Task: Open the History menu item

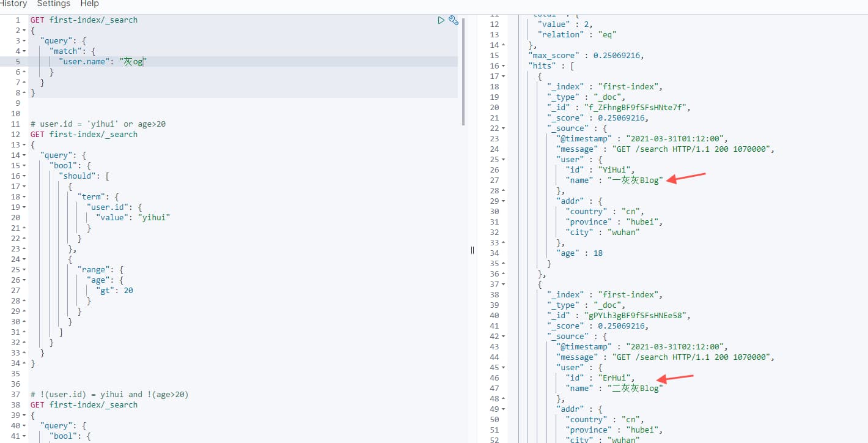Action: point(13,4)
